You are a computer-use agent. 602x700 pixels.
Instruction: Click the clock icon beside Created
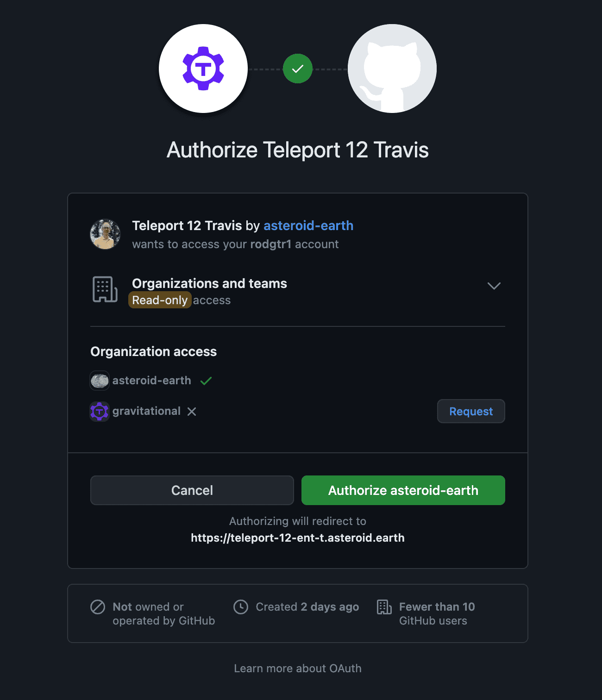coord(241,606)
